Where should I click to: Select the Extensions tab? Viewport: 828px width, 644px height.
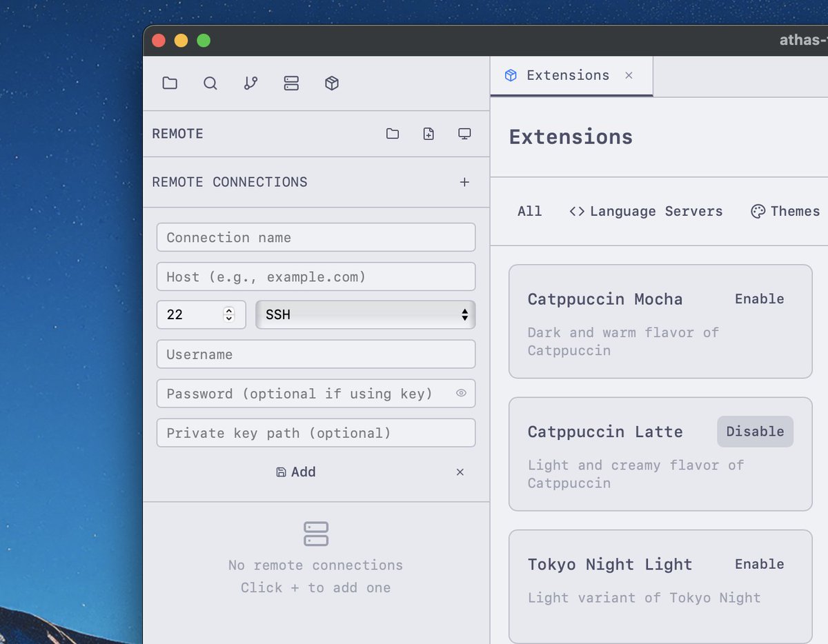[571, 76]
